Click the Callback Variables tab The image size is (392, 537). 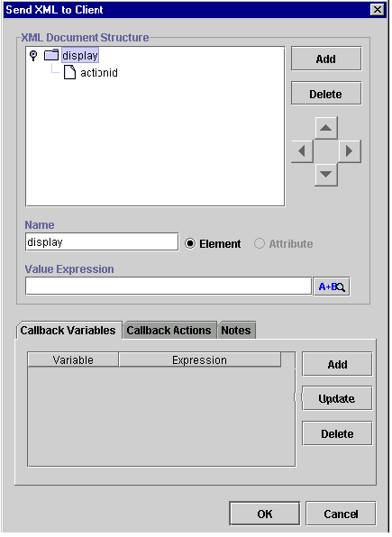pos(68,331)
